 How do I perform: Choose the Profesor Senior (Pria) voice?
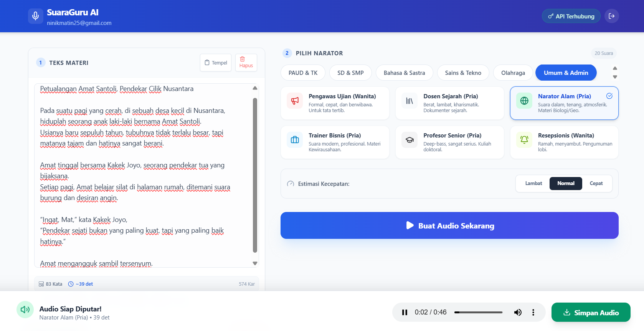[449, 142]
